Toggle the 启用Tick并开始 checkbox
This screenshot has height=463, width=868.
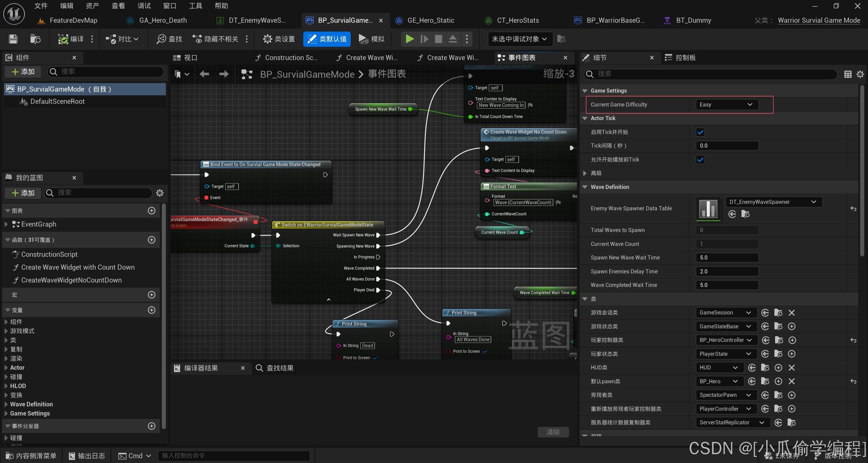700,132
